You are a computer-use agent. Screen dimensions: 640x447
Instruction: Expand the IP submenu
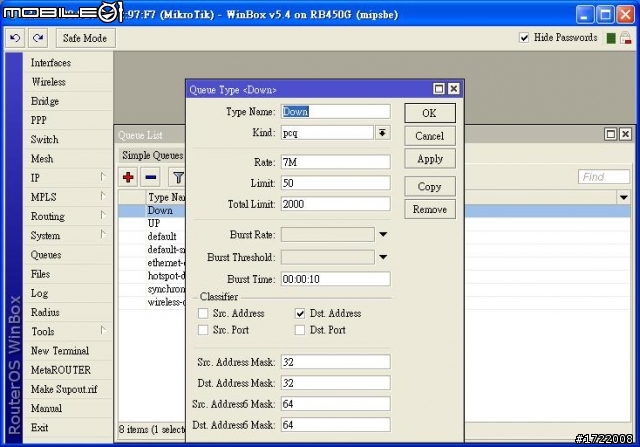(x=103, y=177)
